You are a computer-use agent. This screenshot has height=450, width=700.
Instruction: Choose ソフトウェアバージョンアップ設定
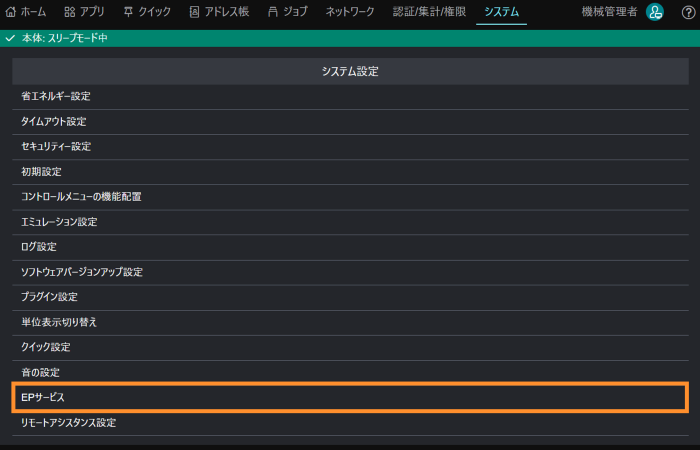click(82, 271)
